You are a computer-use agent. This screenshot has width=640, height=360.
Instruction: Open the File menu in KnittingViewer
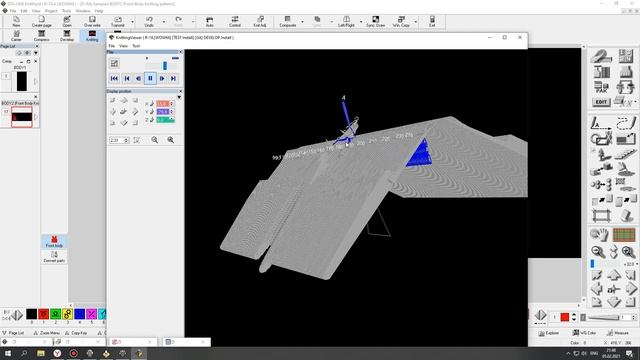111,46
